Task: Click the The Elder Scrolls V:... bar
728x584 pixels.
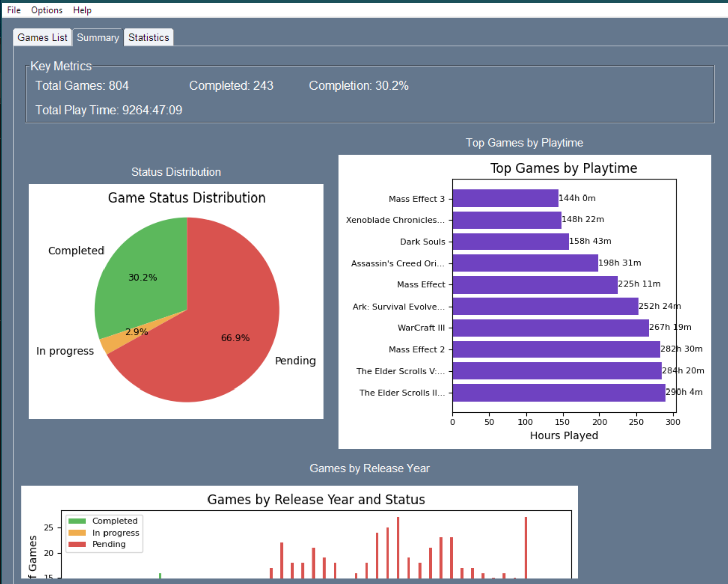Action: coord(557,371)
